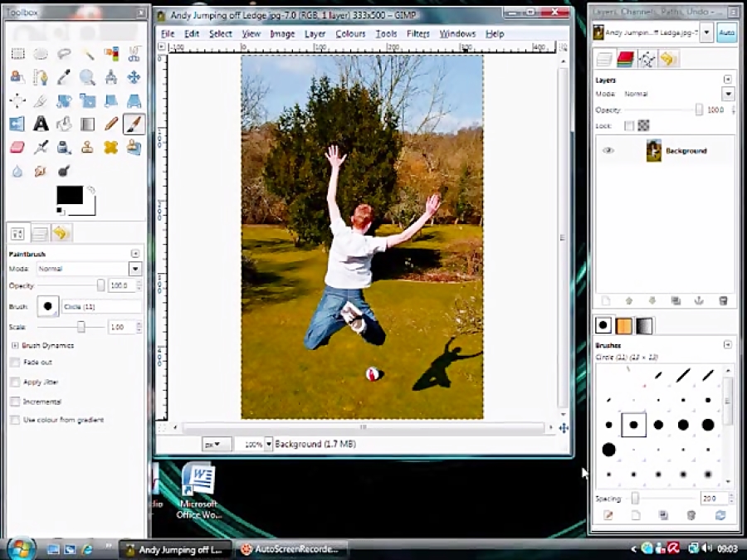This screenshot has height=560, width=747.
Task: Enable the Fade out option
Action: point(14,362)
